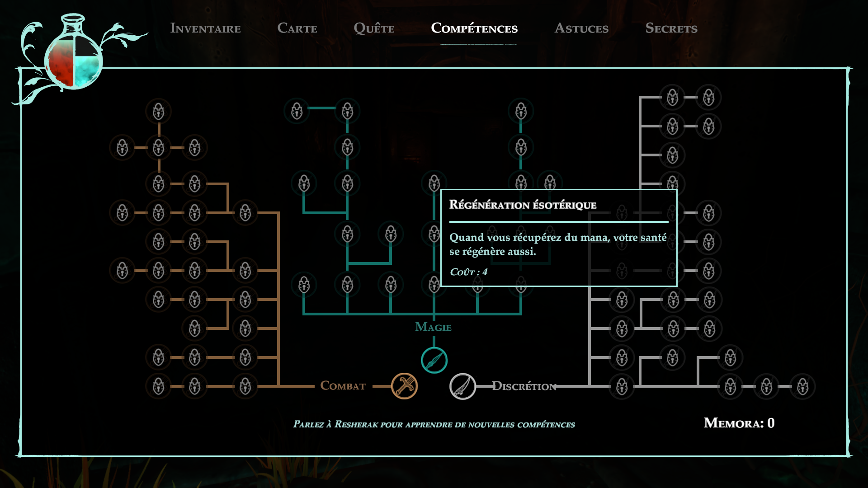
Task: Select the leftmost locked skill on Magie base row
Action: (304, 285)
